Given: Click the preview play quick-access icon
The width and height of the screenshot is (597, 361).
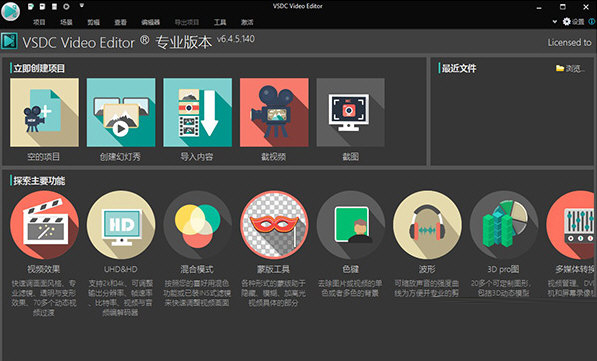Looking at the screenshot, I should tap(66, 6).
